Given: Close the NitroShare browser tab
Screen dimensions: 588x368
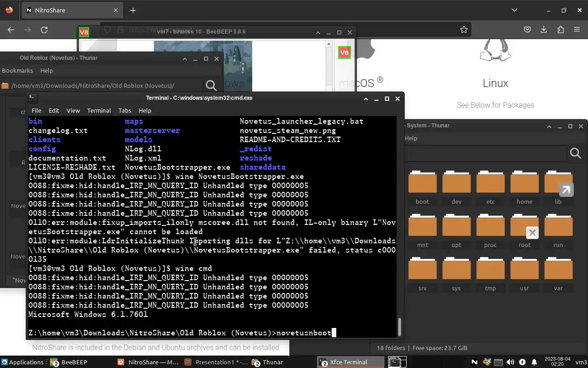Looking at the screenshot, I should click(x=116, y=10).
